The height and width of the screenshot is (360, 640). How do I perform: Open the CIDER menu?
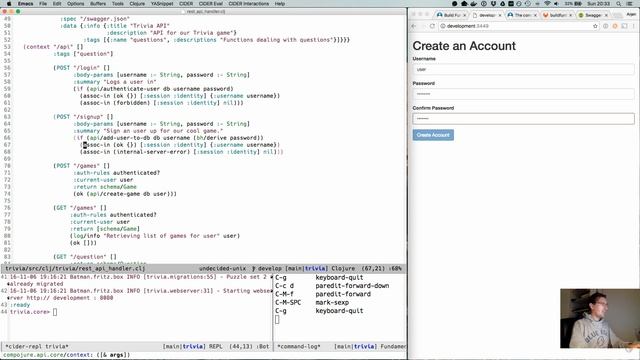(x=186, y=4)
